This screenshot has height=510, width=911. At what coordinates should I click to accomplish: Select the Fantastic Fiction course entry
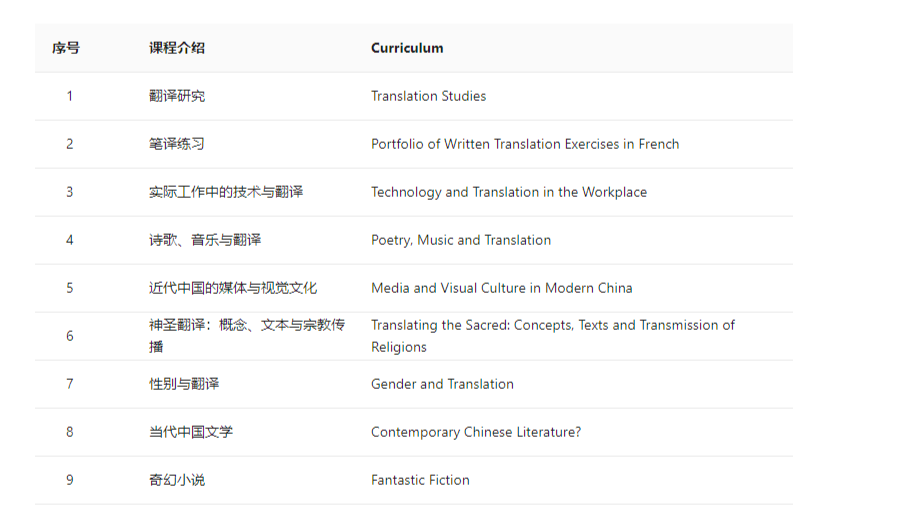click(x=420, y=480)
